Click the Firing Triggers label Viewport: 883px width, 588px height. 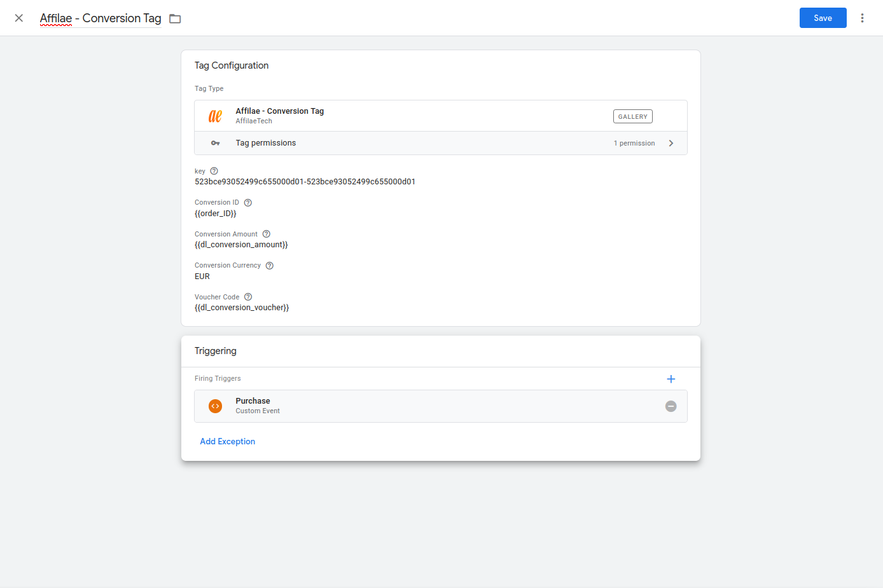tap(218, 378)
